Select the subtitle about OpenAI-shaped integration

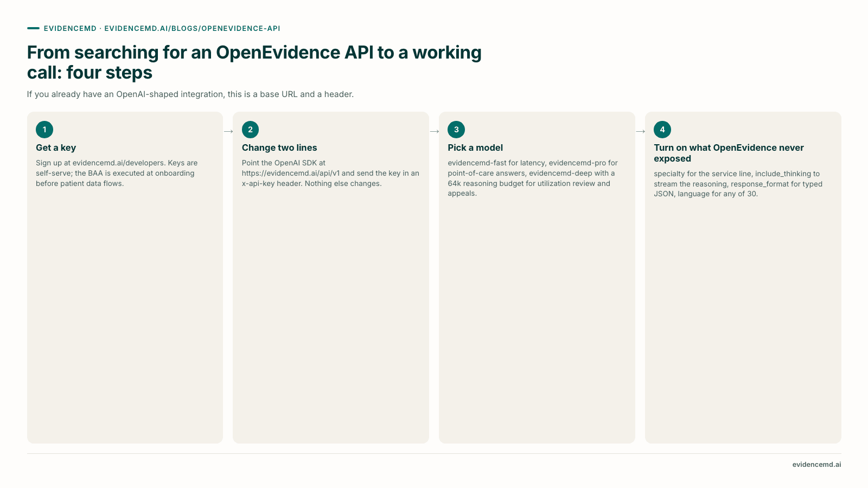(190, 94)
